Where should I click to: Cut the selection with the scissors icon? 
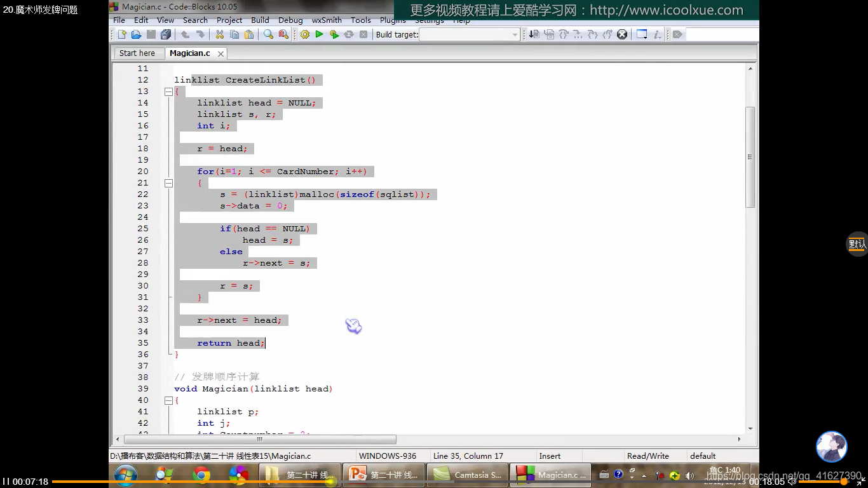(220, 34)
